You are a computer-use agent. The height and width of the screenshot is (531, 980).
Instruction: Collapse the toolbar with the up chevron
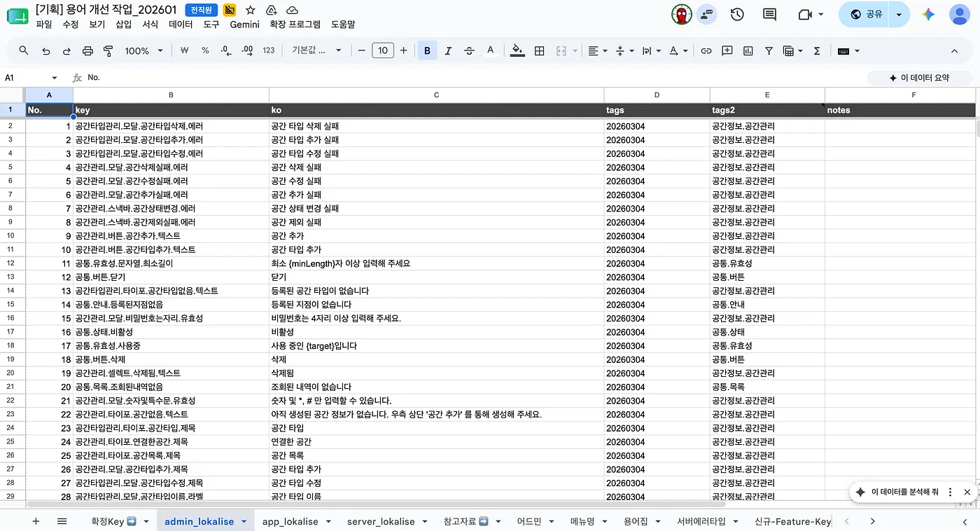pos(954,50)
